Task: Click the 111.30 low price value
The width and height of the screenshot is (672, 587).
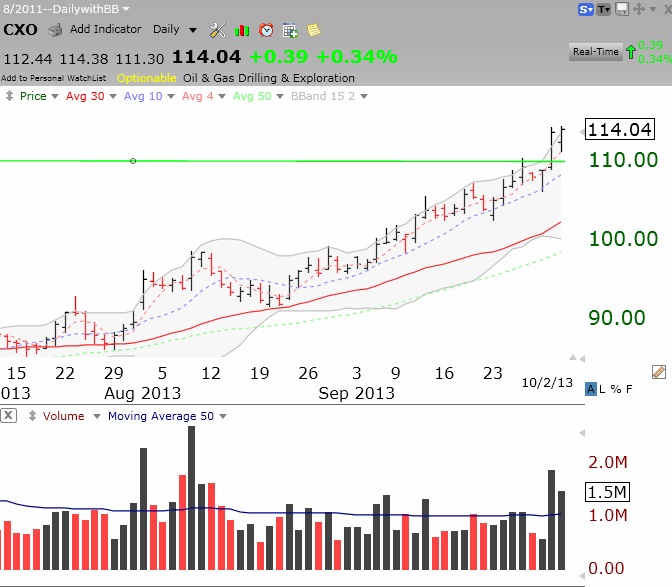Action: click(140, 59)
